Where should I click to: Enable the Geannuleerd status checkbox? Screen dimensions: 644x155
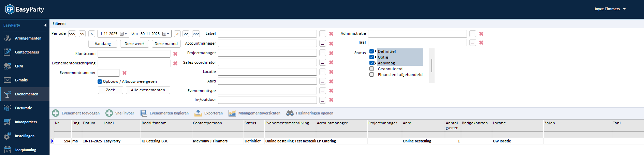point(372,69)
